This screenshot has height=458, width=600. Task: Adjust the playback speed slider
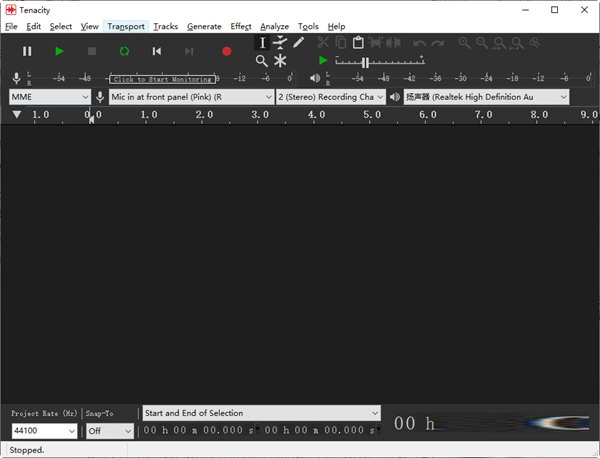pyautogui.click(x=365, y=62)
